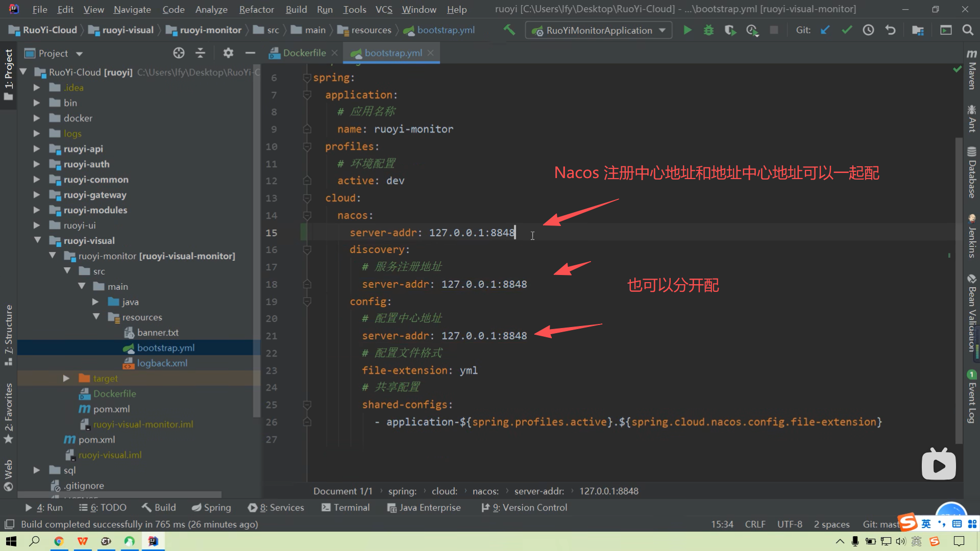Open the Analyze menu
The image size is (980, 551).
211,9
